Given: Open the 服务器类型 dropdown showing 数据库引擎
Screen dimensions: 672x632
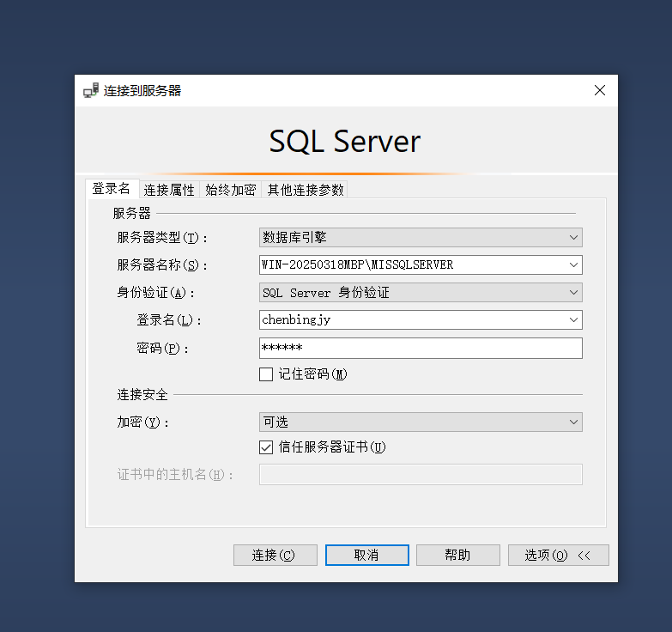Looking at the screenshot, I should 421,238.
